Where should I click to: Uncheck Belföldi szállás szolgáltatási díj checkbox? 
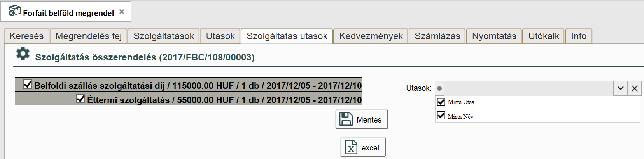[x=28, y=84]
